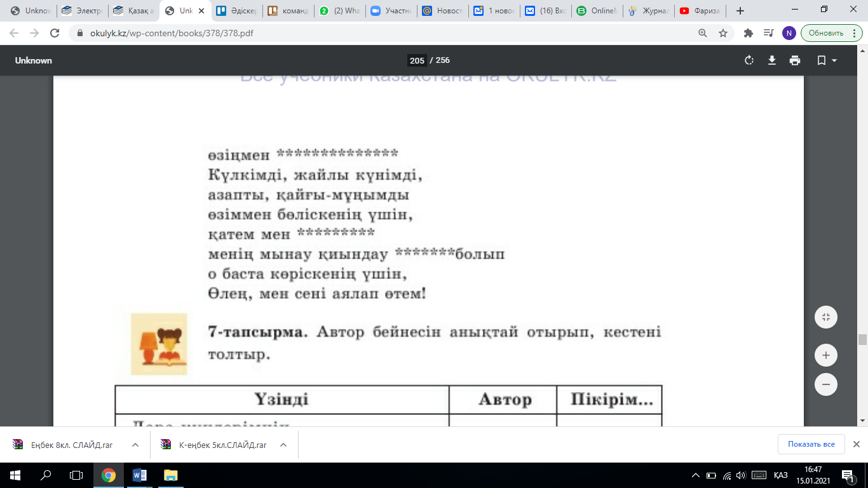Open the volume control icon

pyautogui.click(x=741, y=475)
